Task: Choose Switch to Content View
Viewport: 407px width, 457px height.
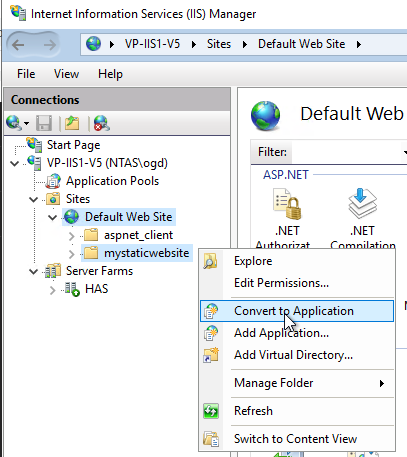Action: pyautogui.click(x=297, y=439)
